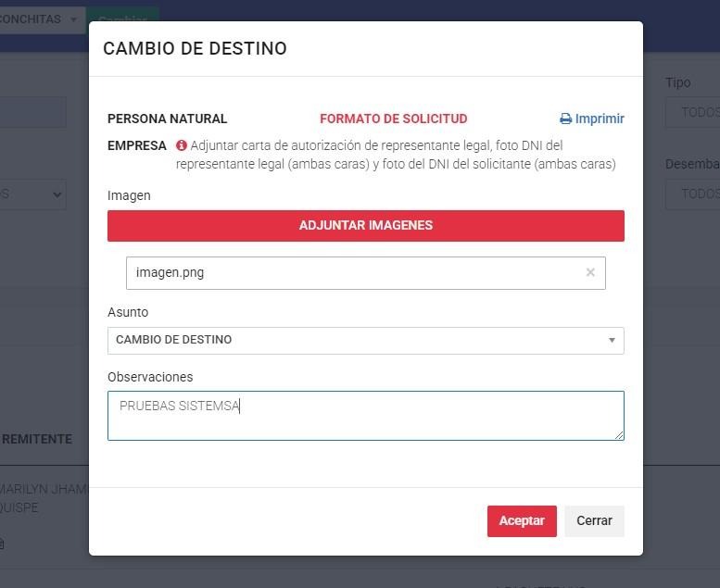
Task: Click the input field left of the dialog
Action: point(32,112)
